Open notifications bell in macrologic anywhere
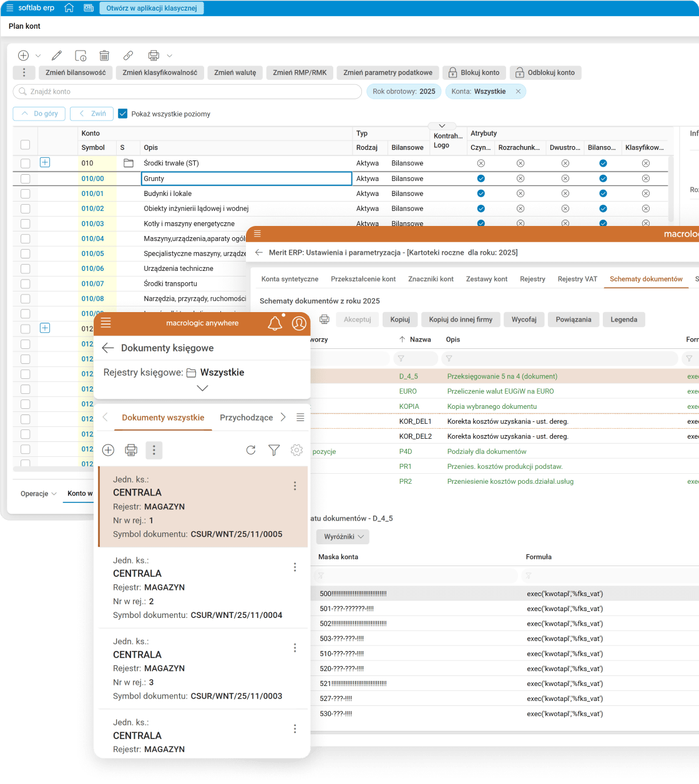Viewport: 699px width, 784px height. pyautogui.click(x=275, y=323)
